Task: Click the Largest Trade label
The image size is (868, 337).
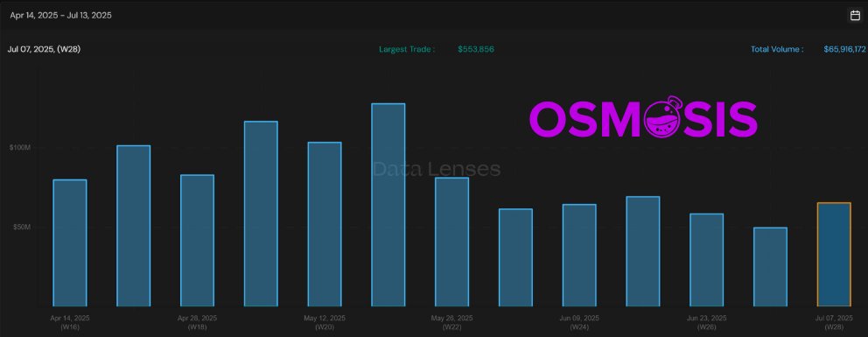Action: tap(407, 49)
